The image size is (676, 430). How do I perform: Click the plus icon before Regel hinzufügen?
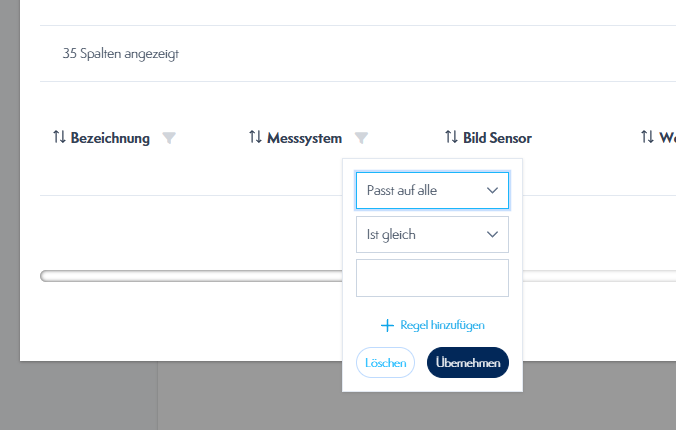point(388,325)
